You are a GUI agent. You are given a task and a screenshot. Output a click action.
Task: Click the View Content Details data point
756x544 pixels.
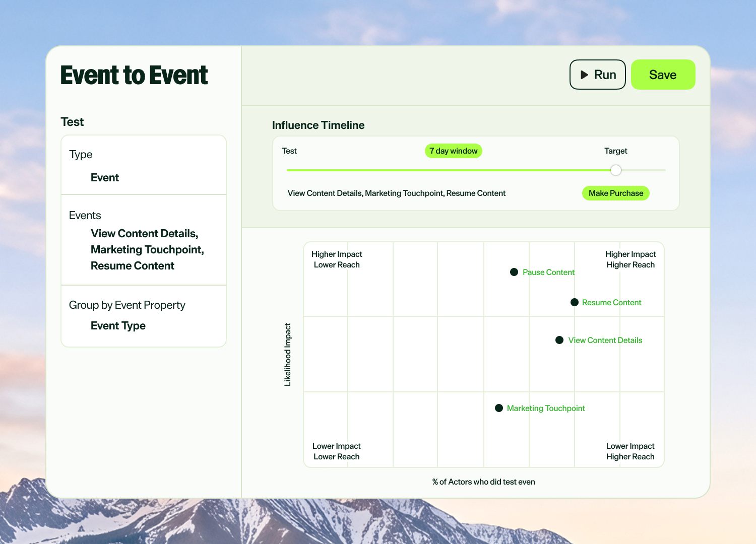pyautogui.click(x=559, y=340)
